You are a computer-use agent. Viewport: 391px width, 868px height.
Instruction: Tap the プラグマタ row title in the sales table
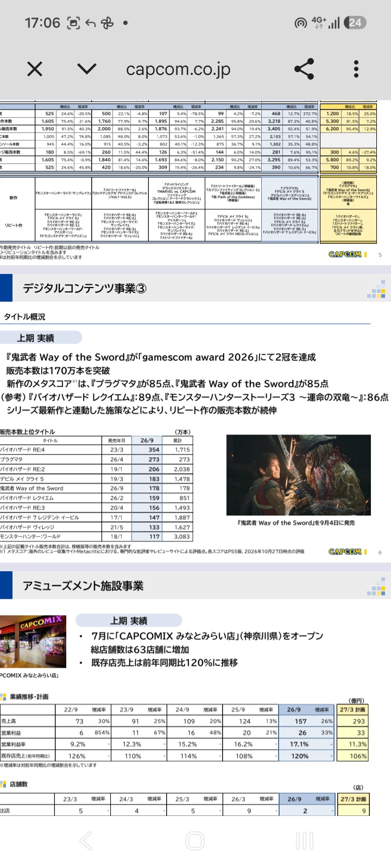click(x=12, y=459)
